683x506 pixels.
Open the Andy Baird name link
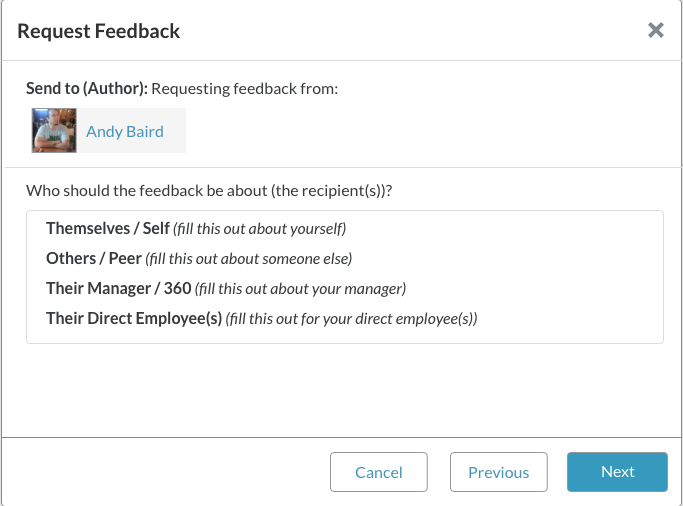point(125,131)
